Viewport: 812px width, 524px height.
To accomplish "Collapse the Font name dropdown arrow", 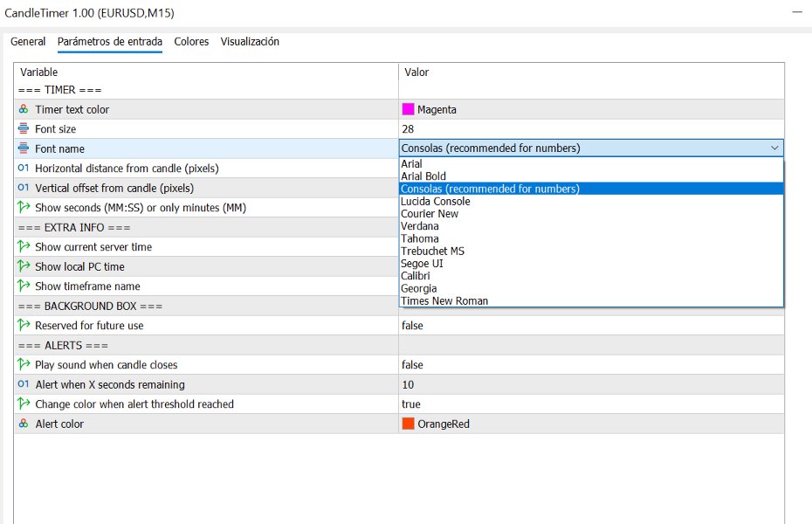I will pos(774,148).
